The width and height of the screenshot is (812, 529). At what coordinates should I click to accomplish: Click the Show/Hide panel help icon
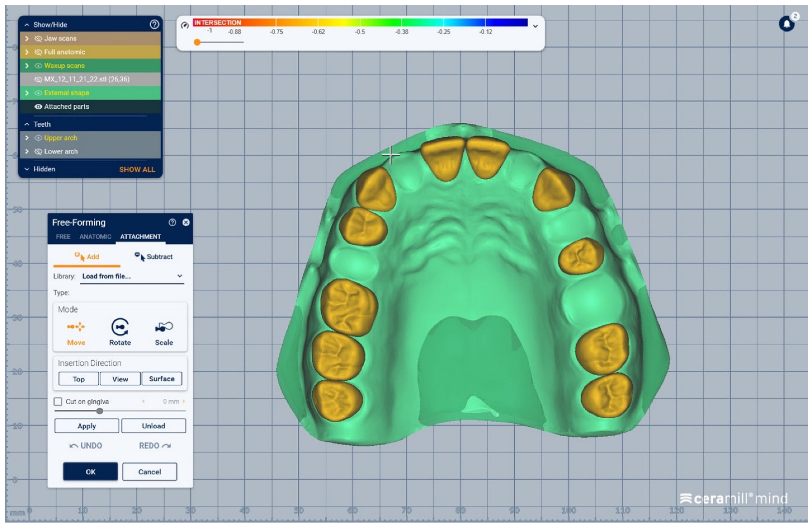(155, 24)
